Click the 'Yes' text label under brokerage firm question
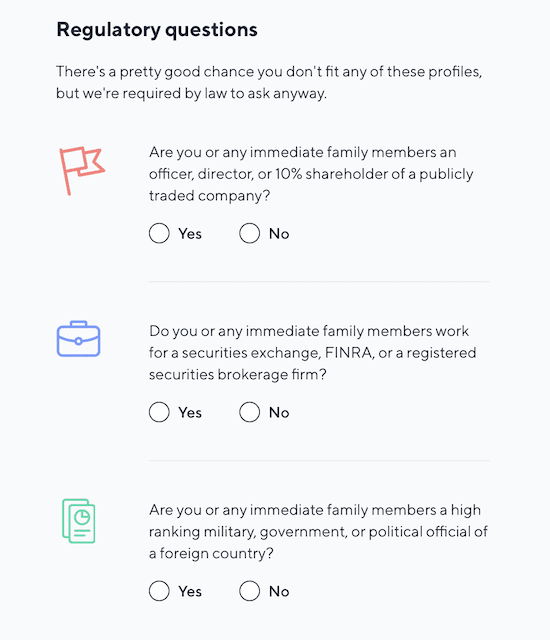Image resolution: width=550 pixels, height=640 pixels. pyautogui.click(x=190, y=413)
